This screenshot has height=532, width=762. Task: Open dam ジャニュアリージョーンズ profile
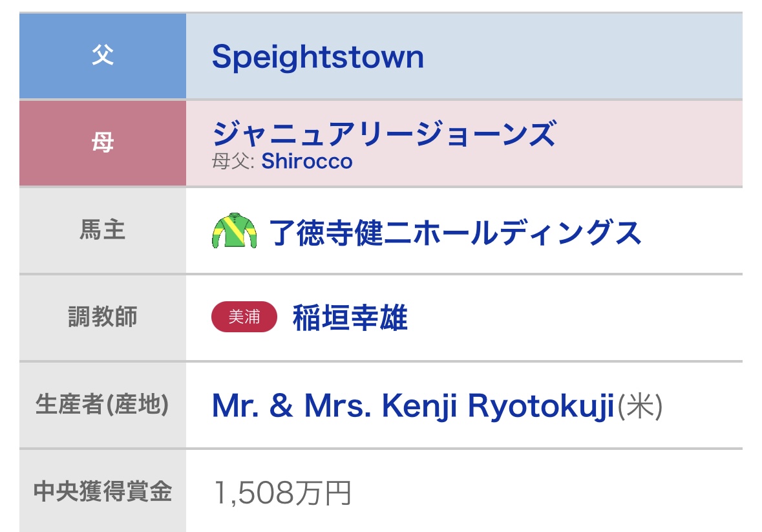click(x=384, y=134)
